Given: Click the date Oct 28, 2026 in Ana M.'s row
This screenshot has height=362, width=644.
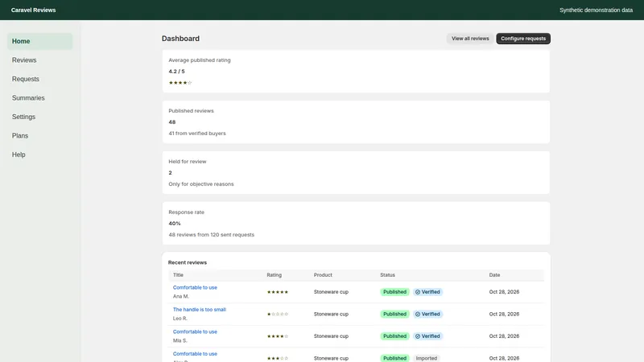Looking at the screenshot, I should click(504, 292).
